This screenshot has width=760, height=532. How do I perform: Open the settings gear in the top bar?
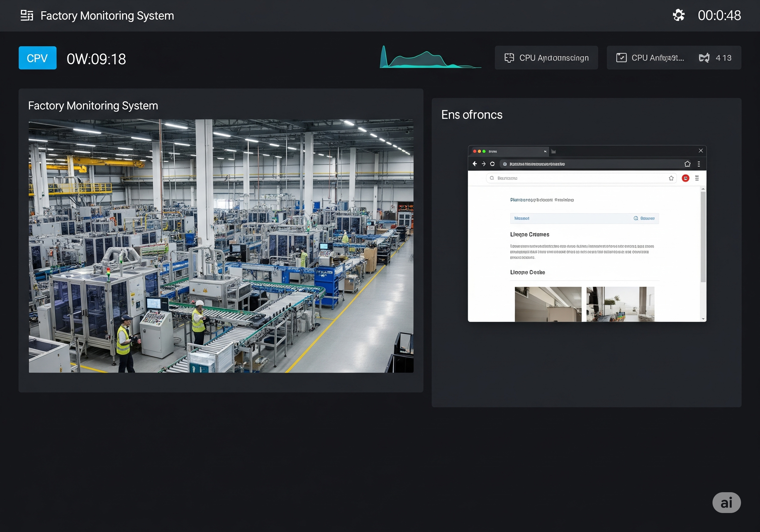679,15
